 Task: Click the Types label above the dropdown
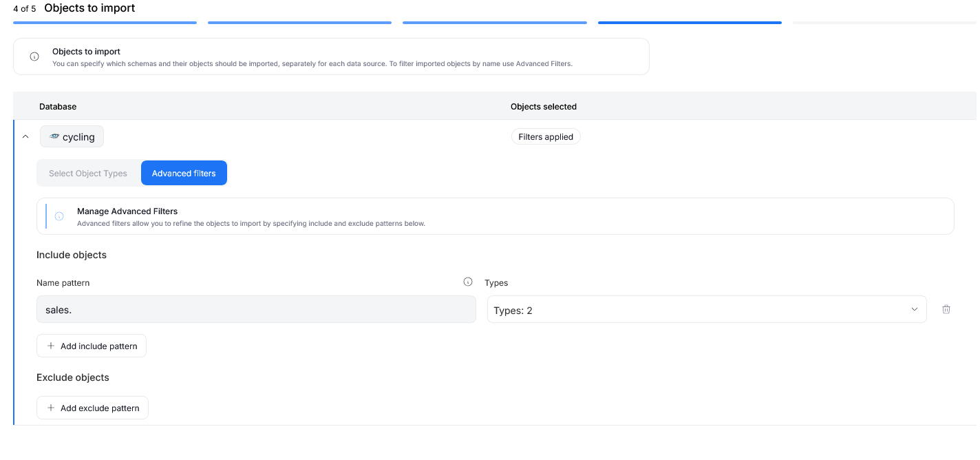[x=496, y=282]
